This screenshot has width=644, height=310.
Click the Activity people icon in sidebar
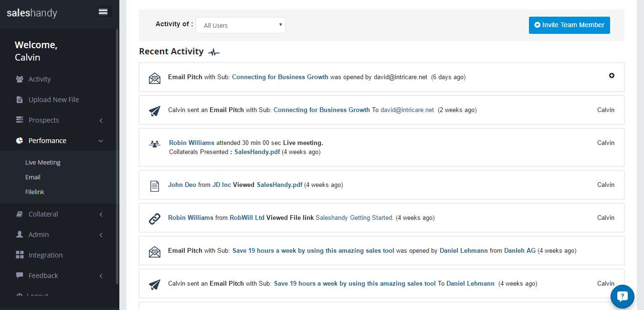point(20,79)
